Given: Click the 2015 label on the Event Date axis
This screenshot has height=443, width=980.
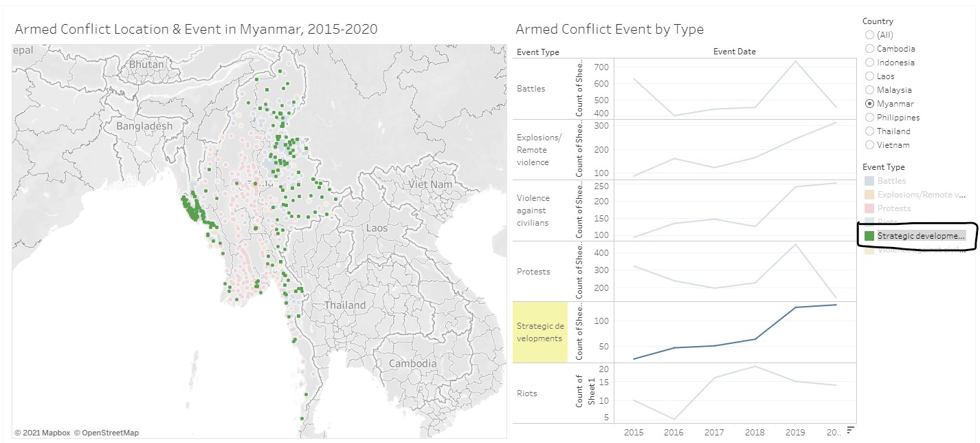Looking at the screenshot, I should [x=634, y=433].
